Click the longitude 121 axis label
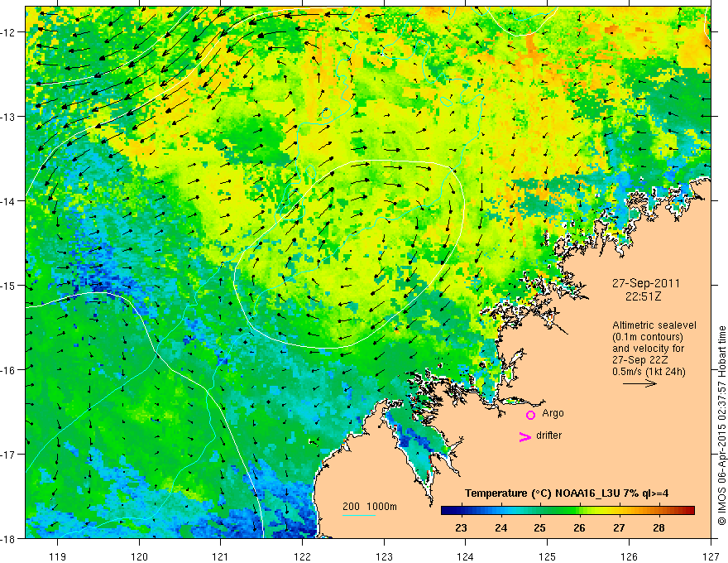 (221, 556)
